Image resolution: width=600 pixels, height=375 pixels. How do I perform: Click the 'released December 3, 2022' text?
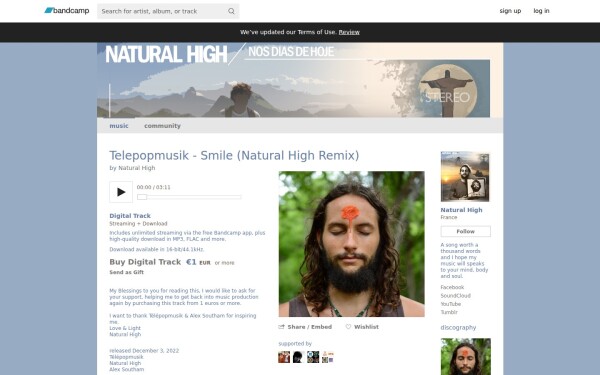[x=144, y=351]
